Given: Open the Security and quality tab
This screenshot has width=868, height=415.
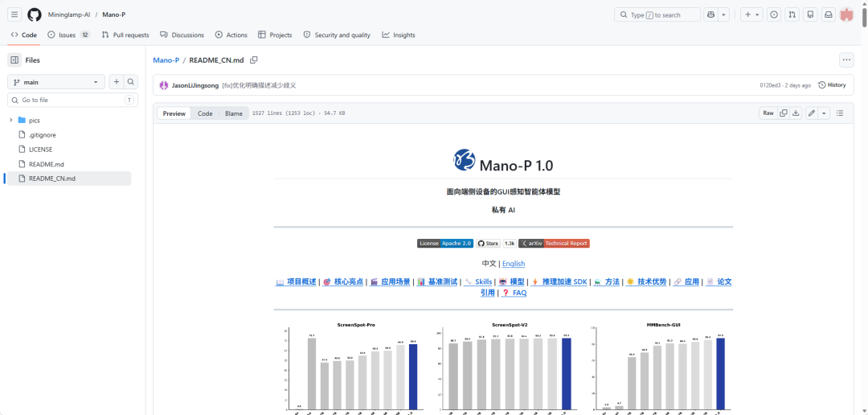Looking at the screenshot, I should (x=337, y=35).
